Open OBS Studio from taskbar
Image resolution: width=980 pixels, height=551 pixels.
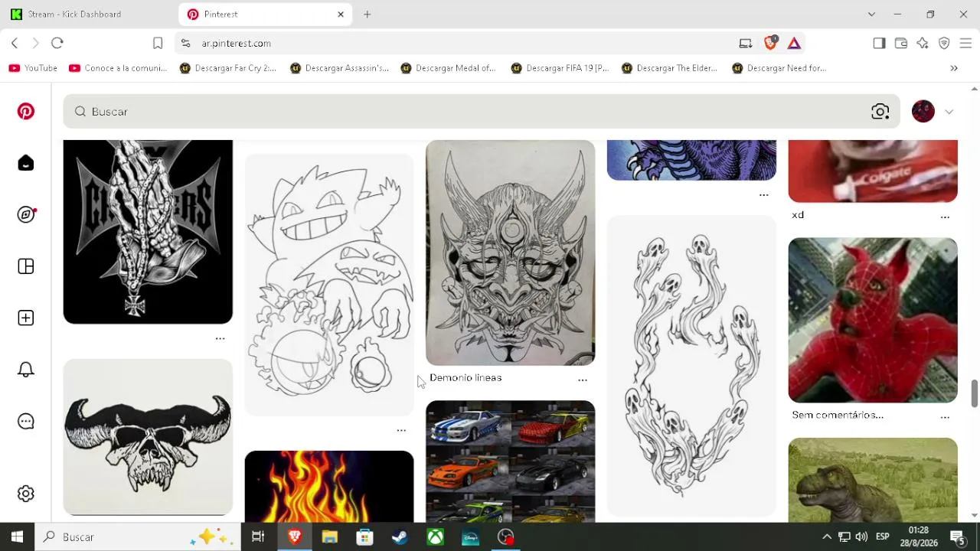click(506, 537)
